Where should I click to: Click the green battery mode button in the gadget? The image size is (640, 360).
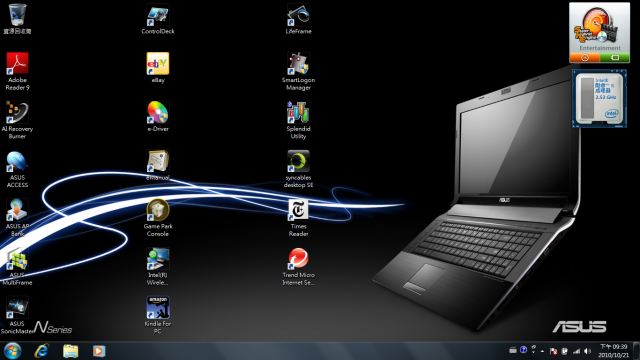(615, 58)
